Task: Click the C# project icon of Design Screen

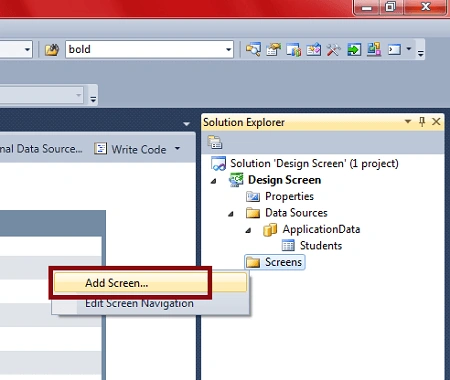Action: (236, 180)
